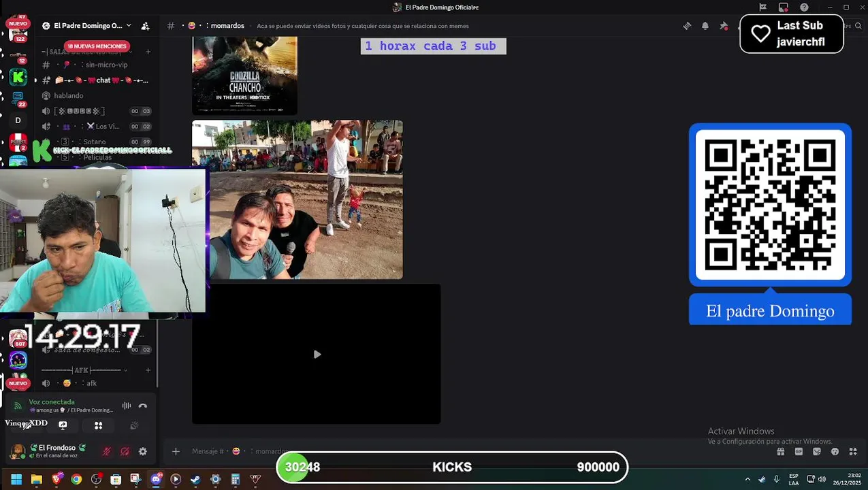Open the Godzilla Chancho poster image
868x490 pixels.
[x=244, y=76]
